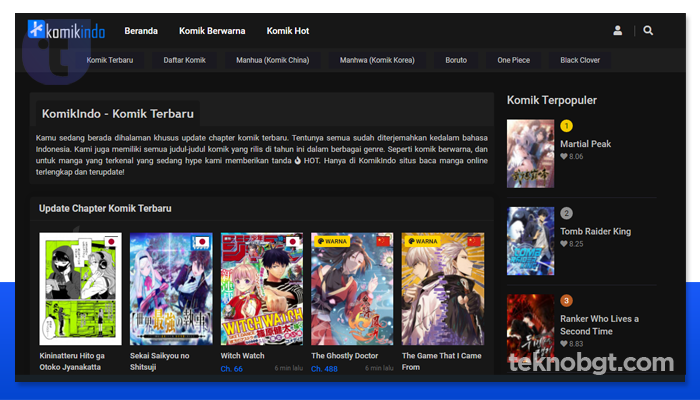Open The Ghostly Doctor cover image
The width and height of the screenshot is (700, 400).
pos(352,289)
